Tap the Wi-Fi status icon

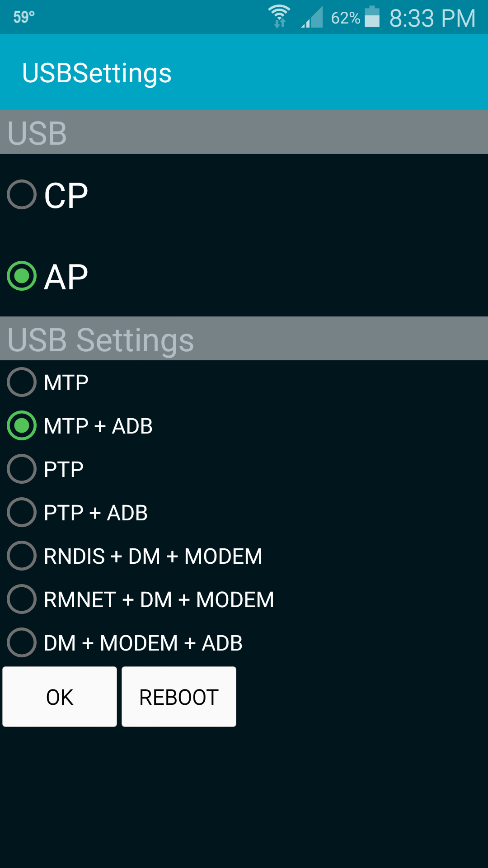[x=279, y=17]
